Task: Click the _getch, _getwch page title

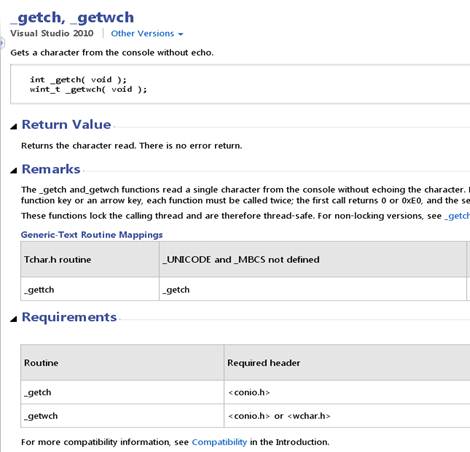Action: [72, 17]
